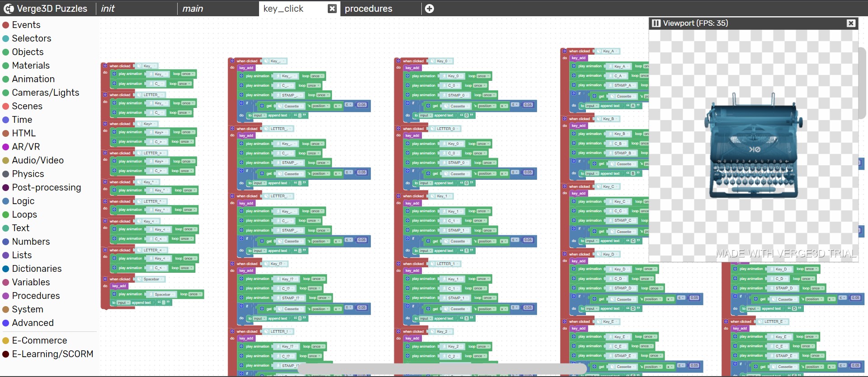Open the Text puzzle category
Viewport: 868px width, 377px height.
(20, 228)
